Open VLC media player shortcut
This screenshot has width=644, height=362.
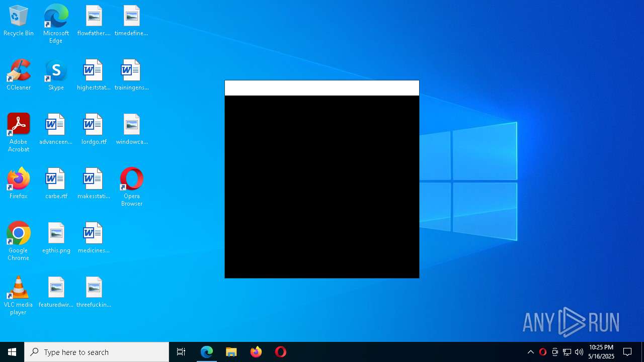[x=19, y=296]
